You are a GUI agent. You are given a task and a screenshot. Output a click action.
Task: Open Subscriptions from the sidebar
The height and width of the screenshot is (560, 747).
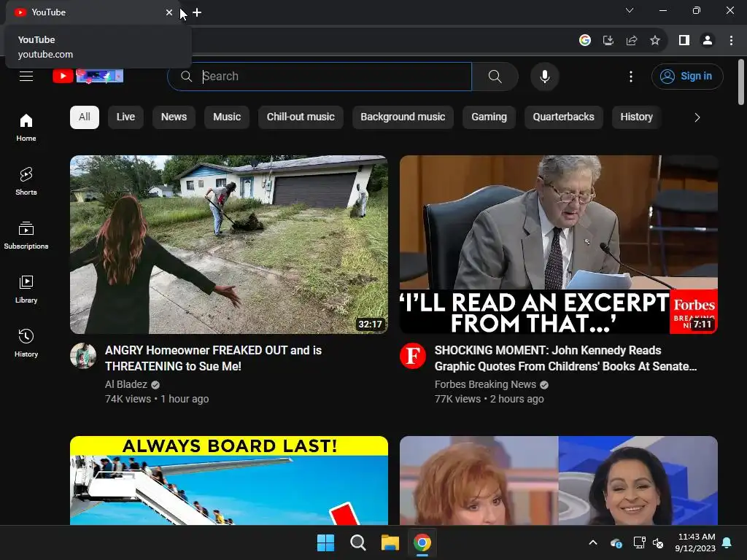click(x=26, y=236)
